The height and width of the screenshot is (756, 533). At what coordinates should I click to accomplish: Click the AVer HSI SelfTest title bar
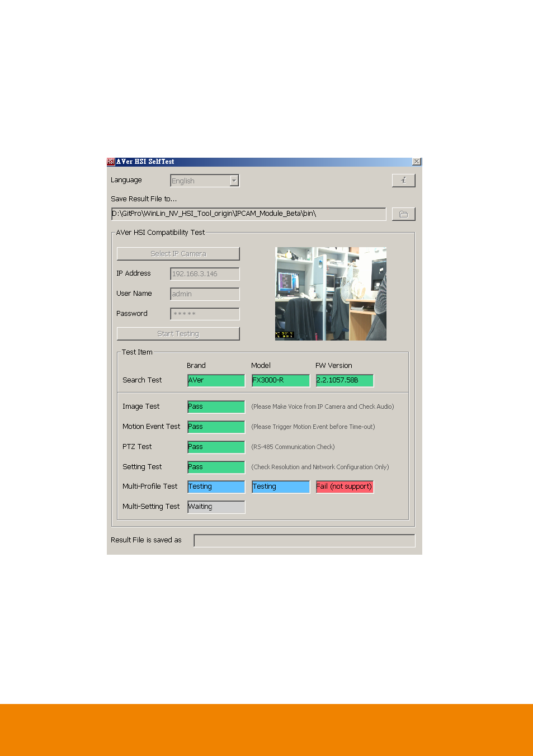tap(264, 162)
